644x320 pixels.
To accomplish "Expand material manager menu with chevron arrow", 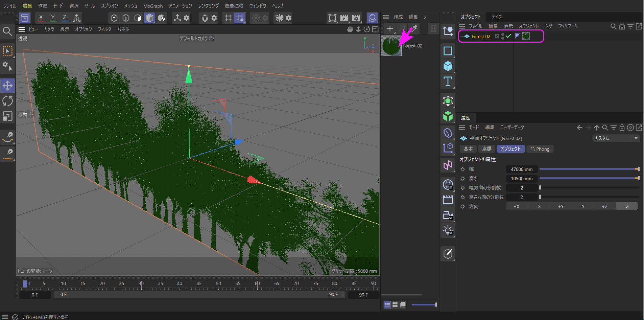I will [425, 17].
